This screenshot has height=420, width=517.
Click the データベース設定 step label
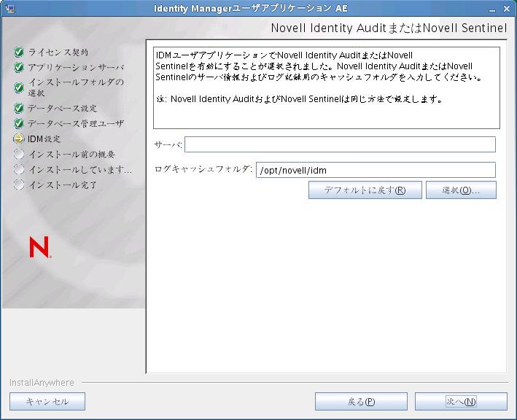tap(62, 108)
